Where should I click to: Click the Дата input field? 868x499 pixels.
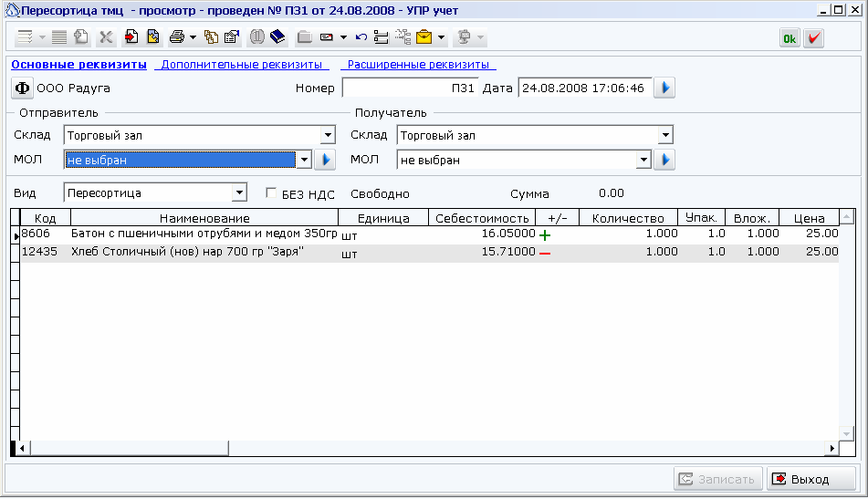pyautogui.click(x=585, y=88)
